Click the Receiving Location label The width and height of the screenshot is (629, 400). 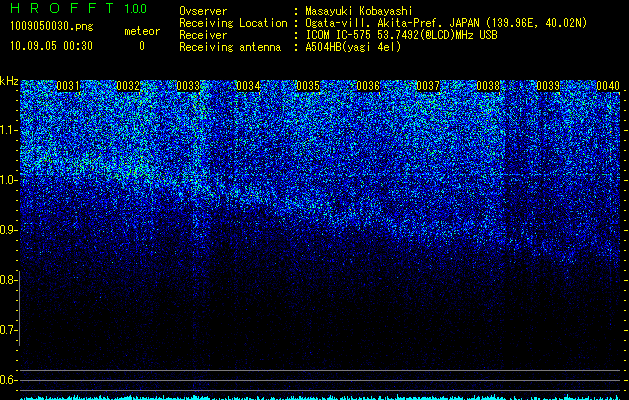click(x=233, y=23)
